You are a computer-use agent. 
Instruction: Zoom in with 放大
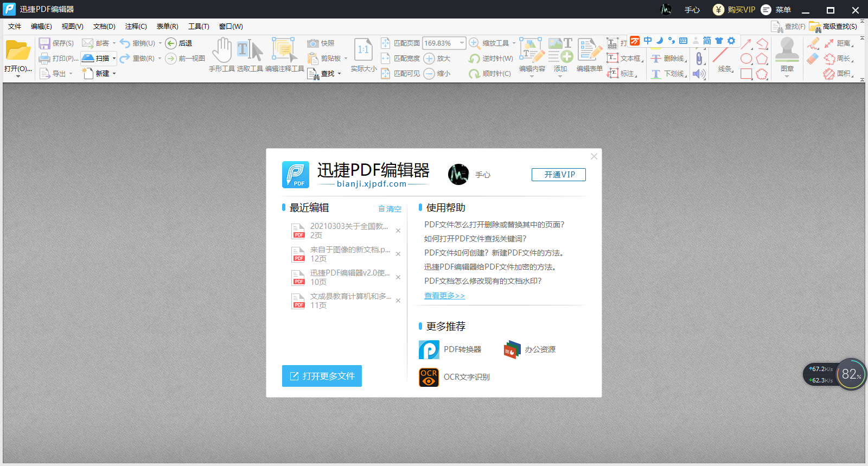click(x=437, y=59)
